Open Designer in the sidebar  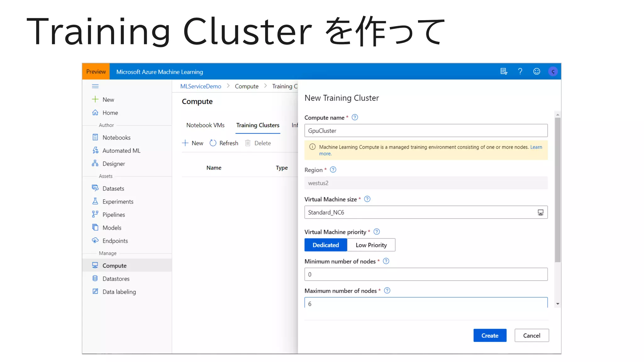(x=114, y=164)
